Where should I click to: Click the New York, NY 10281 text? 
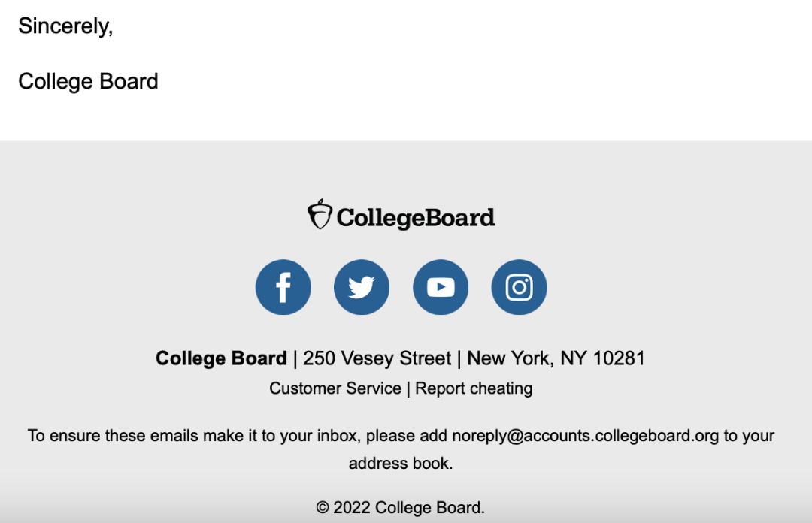(x=556, y=358)
